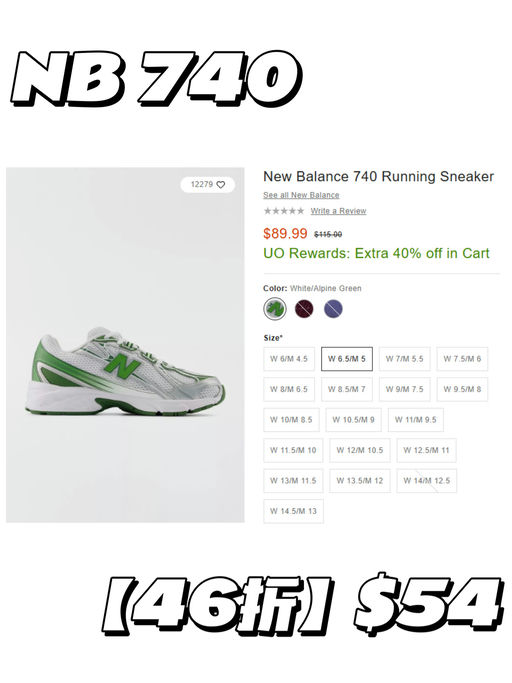Click the heart favorite icon
This screenshot has width=512, height=683.
coord(221,185)
